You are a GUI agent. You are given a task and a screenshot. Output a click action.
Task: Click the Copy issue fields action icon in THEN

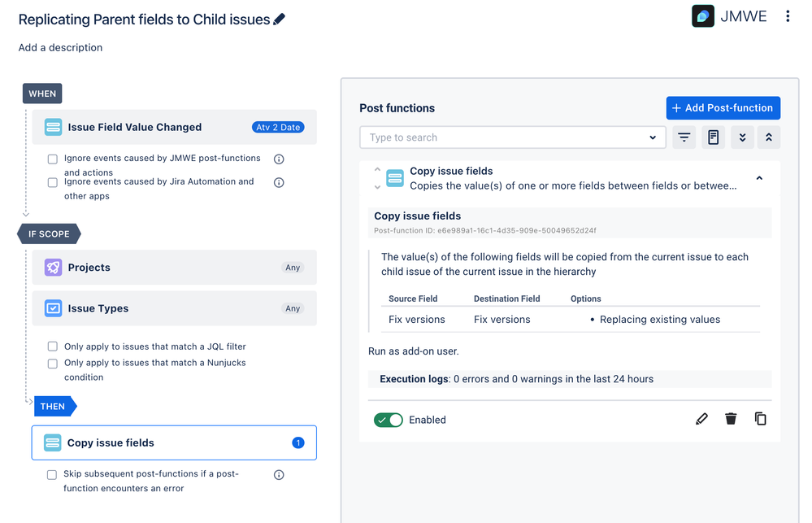pos(52,442)
